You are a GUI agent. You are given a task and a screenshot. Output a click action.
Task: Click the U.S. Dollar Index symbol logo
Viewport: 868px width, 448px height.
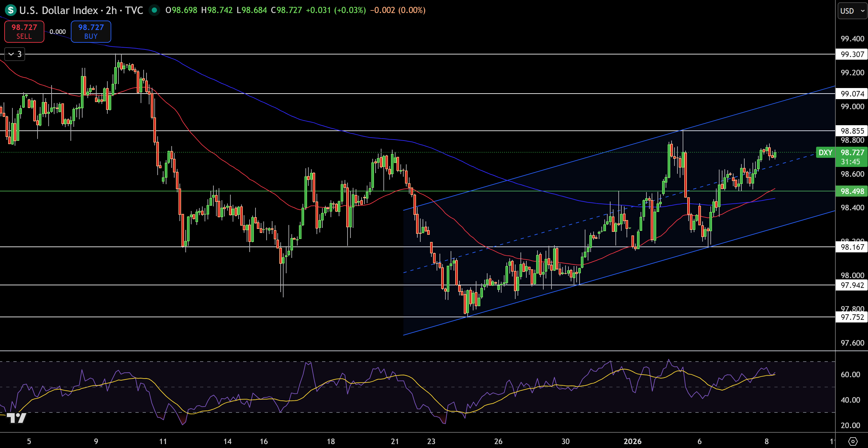click(10, 10)
